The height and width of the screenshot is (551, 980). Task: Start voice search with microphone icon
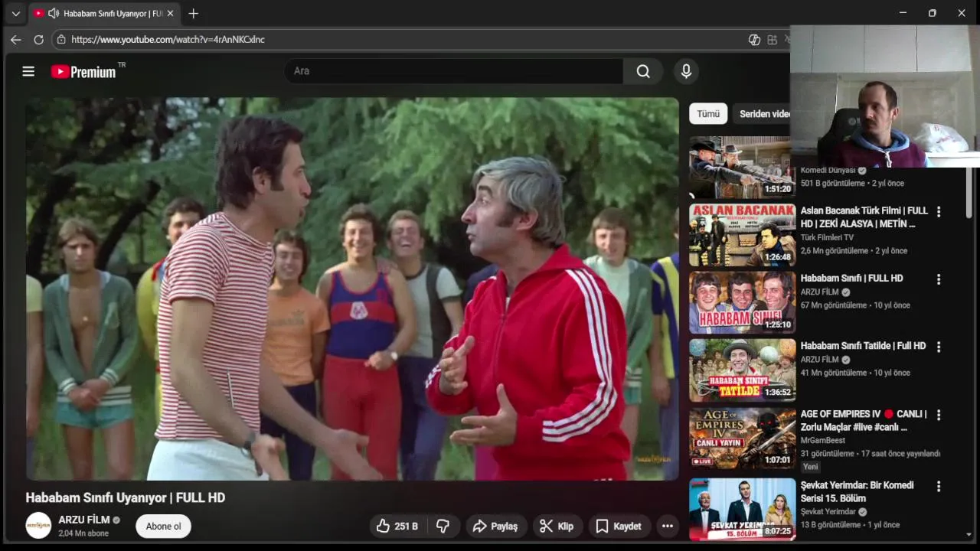pos(686,71)
